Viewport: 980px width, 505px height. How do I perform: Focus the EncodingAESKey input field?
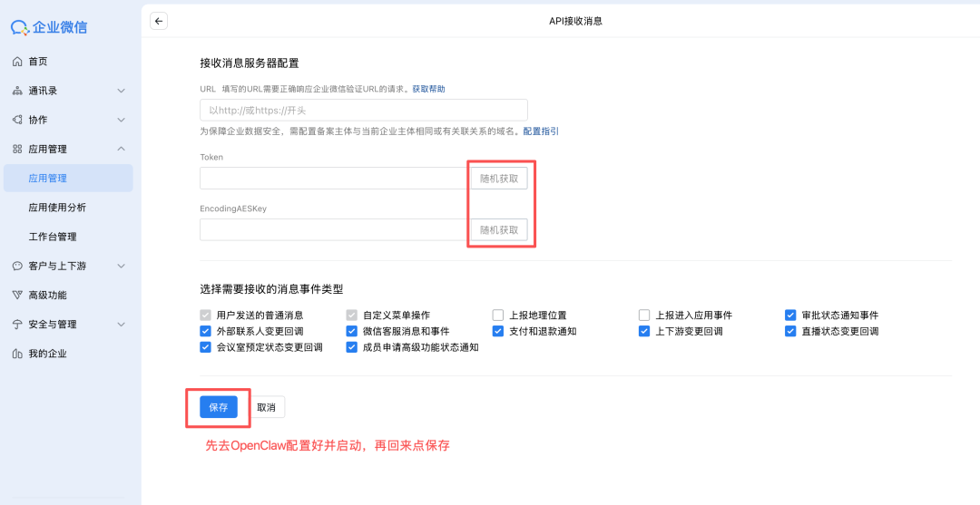coord(335,229)
